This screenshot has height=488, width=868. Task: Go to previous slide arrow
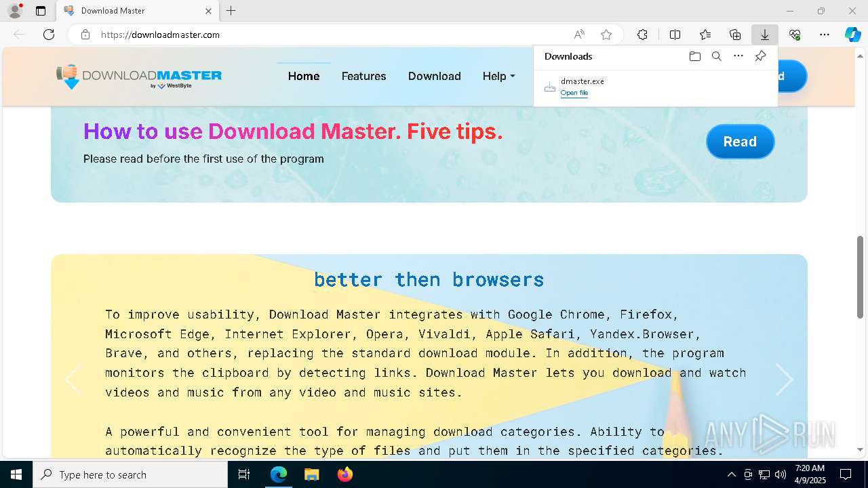click(x=73, y=380)
